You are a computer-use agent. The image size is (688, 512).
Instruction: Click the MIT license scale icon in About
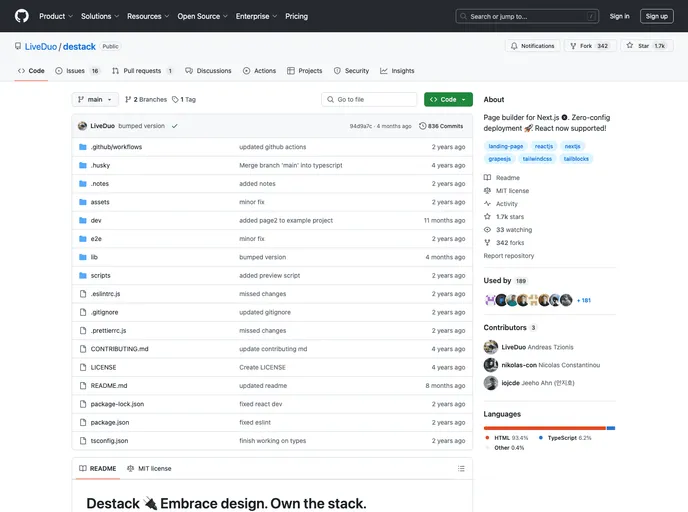pyautogui.click(x=487, y=191)
